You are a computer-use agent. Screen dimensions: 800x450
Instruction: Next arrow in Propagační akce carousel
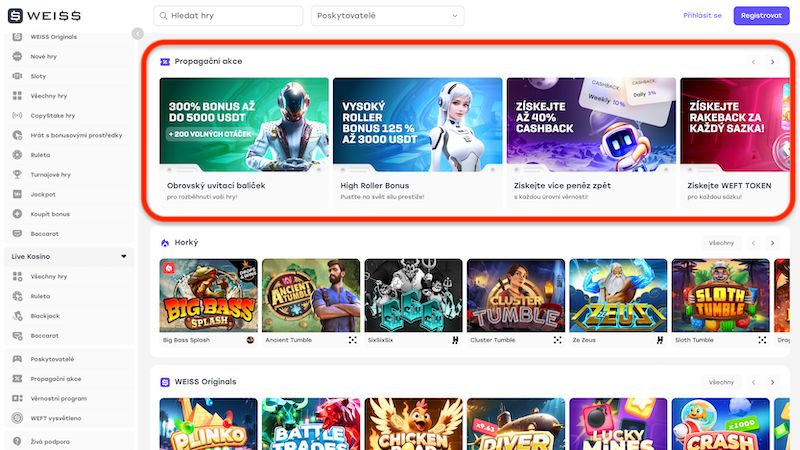coord(772,62)
